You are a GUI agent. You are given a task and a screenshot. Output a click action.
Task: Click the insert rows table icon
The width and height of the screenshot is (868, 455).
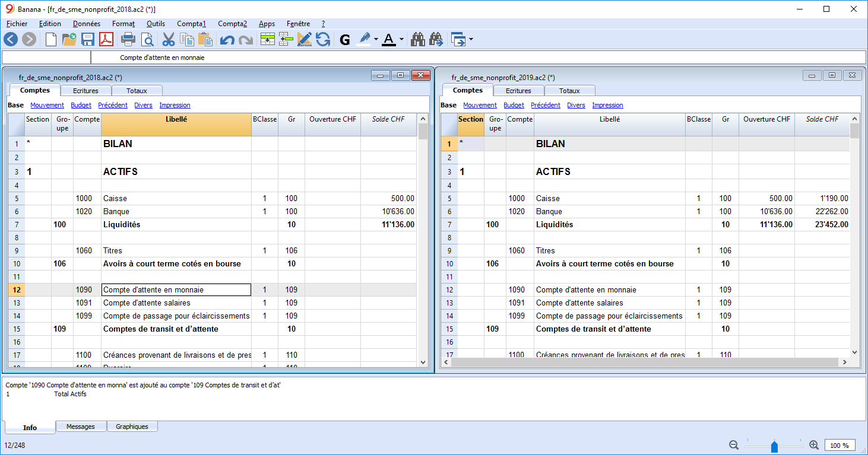tap(268, 40)
